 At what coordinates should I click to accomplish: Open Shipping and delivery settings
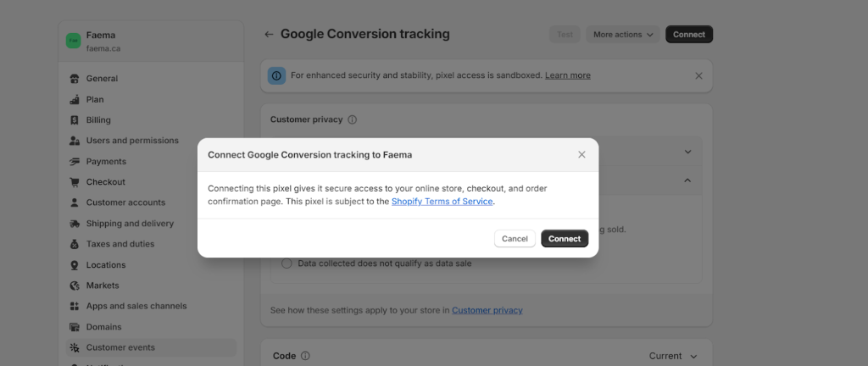coord(130,224)
